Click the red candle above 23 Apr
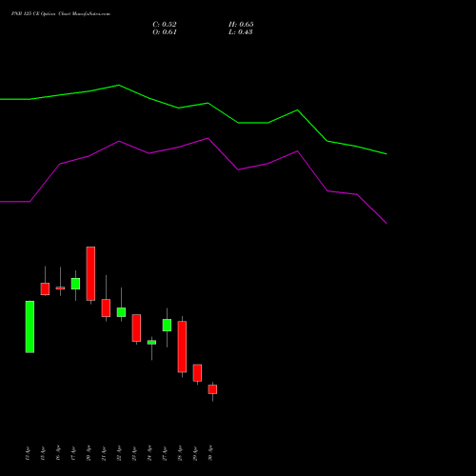 click(136, 328)
